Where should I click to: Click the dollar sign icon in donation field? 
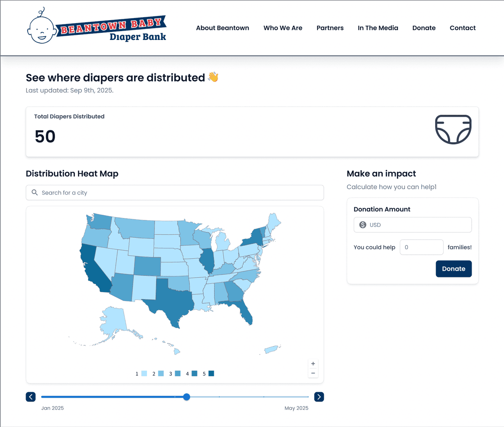pyautogui.click(x=363, y=225)
